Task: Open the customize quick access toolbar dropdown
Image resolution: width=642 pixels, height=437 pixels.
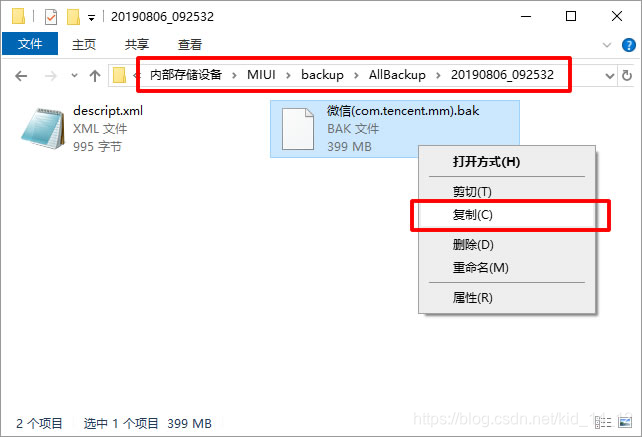Action: pyautogui.click(x=91, y=18)
